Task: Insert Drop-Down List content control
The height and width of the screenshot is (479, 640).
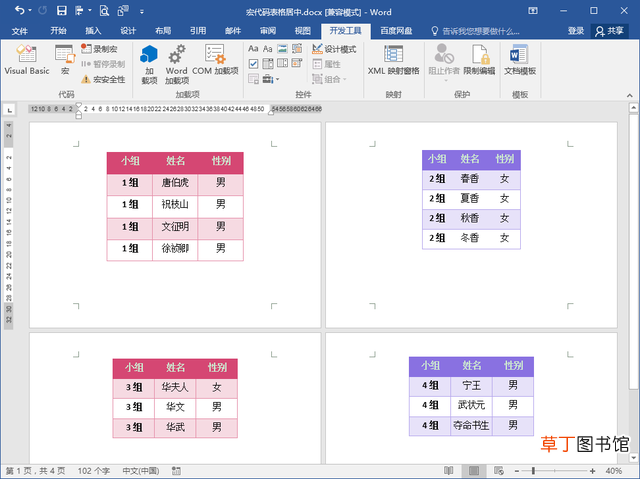Action: point(282,64)
